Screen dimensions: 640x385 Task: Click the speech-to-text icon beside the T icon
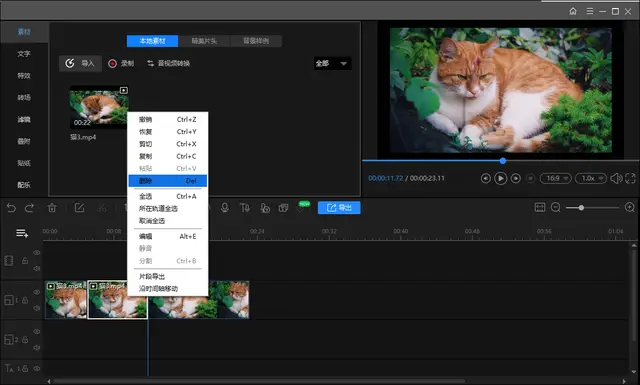pyautogui.click(x=265, y=208)
